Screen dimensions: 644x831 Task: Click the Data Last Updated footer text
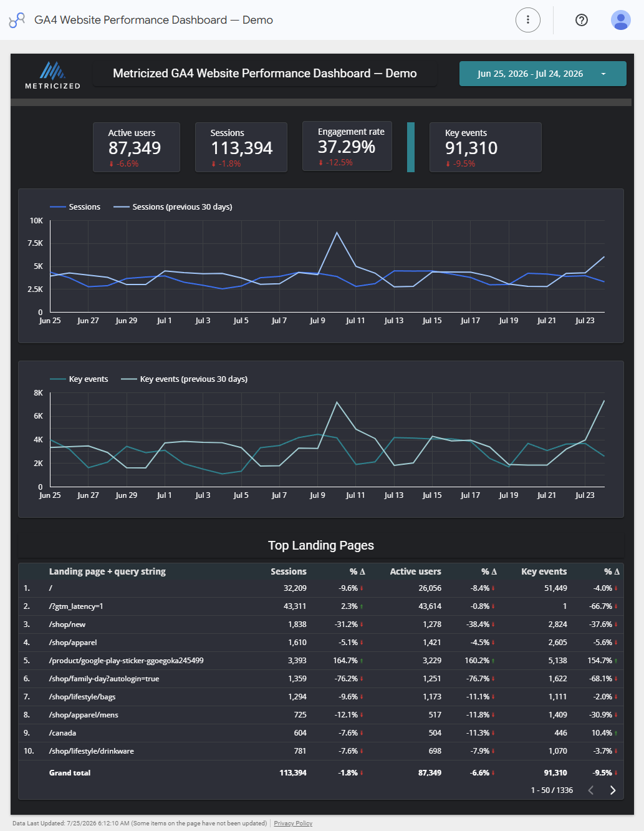[140, 824]
